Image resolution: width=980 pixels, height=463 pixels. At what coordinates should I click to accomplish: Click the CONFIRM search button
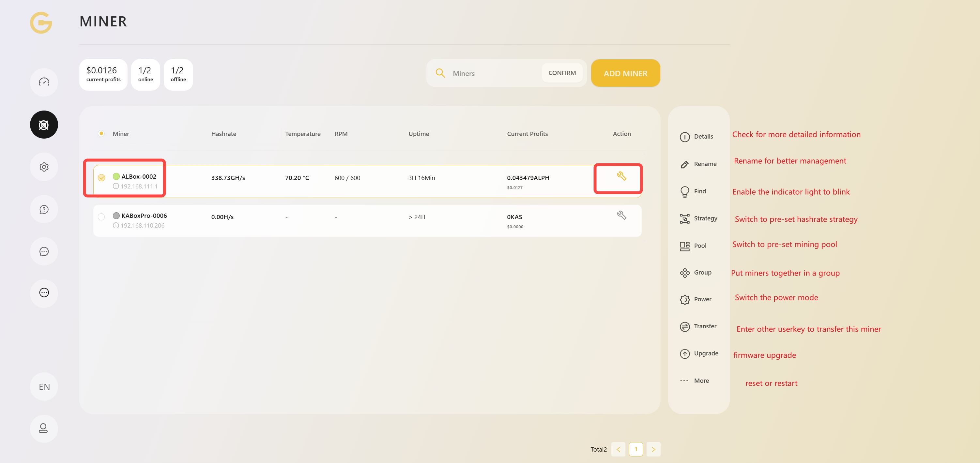click(562, 73)
